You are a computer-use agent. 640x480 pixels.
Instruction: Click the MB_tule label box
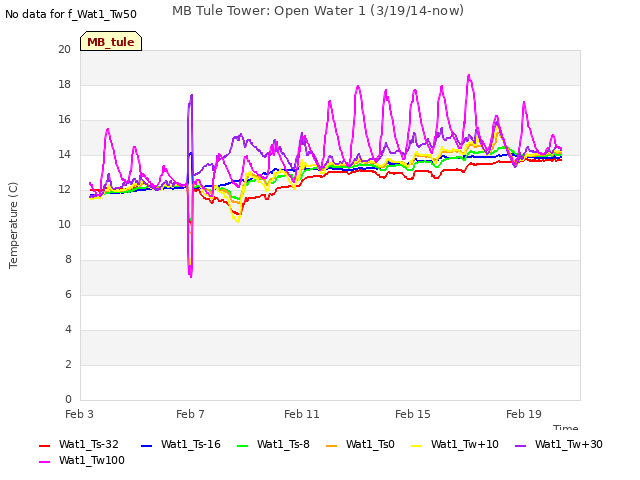pyautogui.click(x=111, y=41)
